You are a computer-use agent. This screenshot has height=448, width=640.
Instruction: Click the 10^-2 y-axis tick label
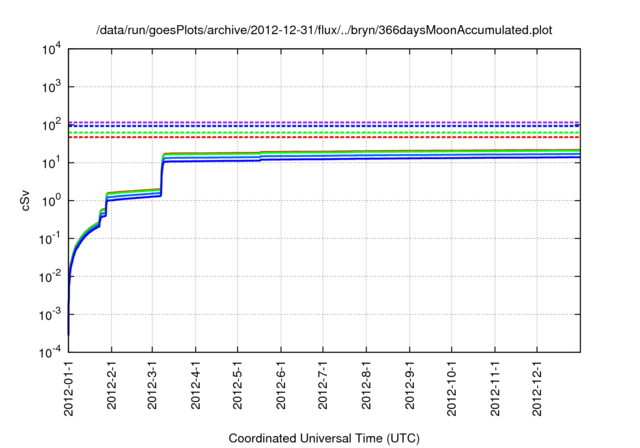[50, 277]
